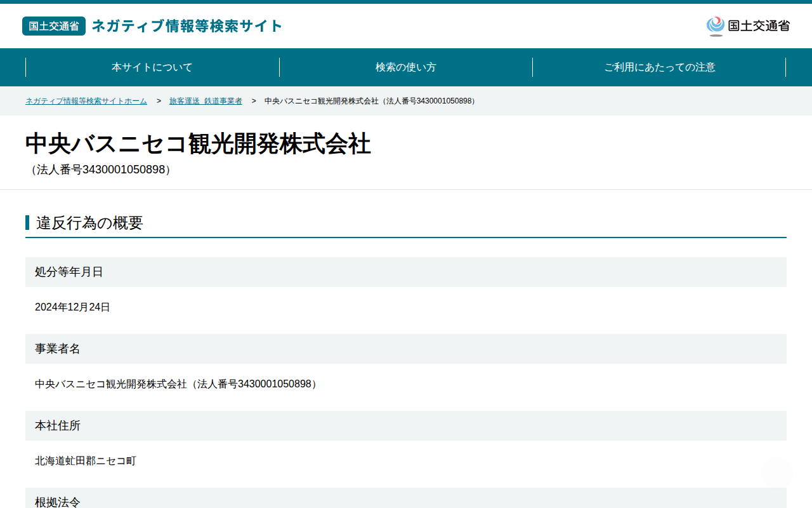Click the 処分等年月日 field label
Image resolution: width=812 pixels, height=508 pixels.
[69, 272]
